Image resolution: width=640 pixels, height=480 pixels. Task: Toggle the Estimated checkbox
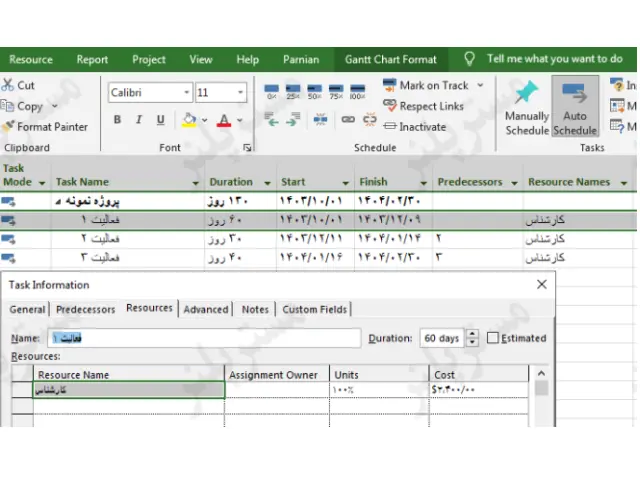tap(493, 338)
